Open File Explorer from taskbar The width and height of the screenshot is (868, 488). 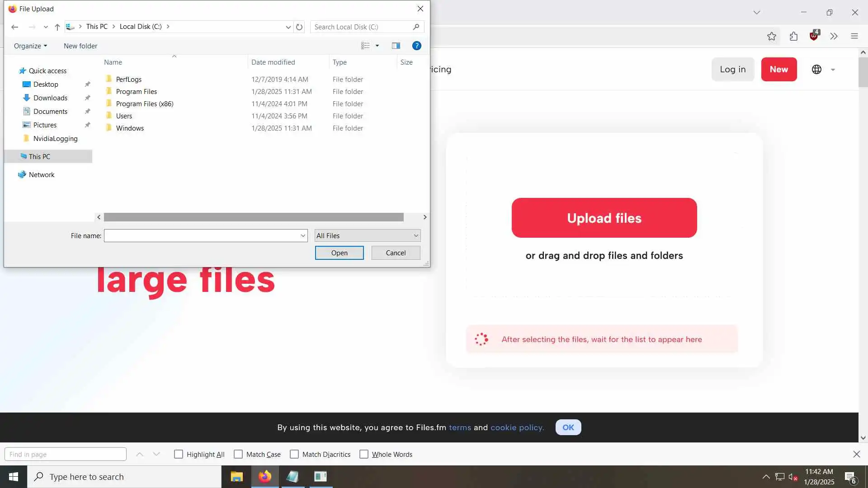pos(236,477)
